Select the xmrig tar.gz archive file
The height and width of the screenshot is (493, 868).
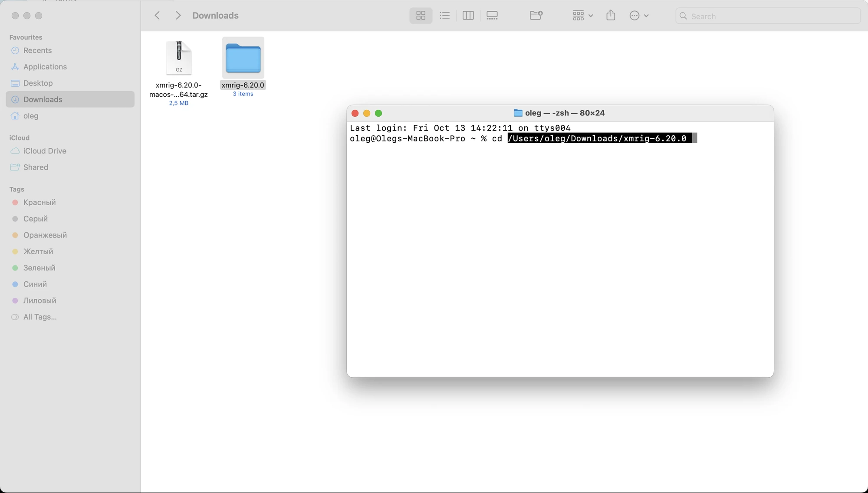point(179,58)
